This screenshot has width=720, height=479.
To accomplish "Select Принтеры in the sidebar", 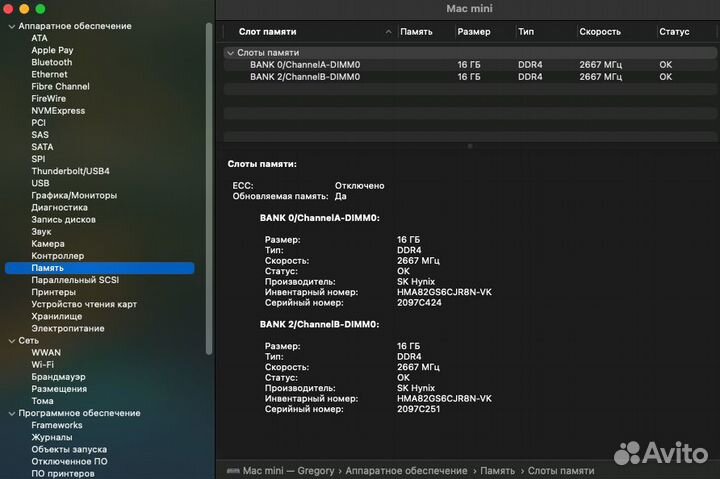I will pyautogui.click(x=53, y=292).
